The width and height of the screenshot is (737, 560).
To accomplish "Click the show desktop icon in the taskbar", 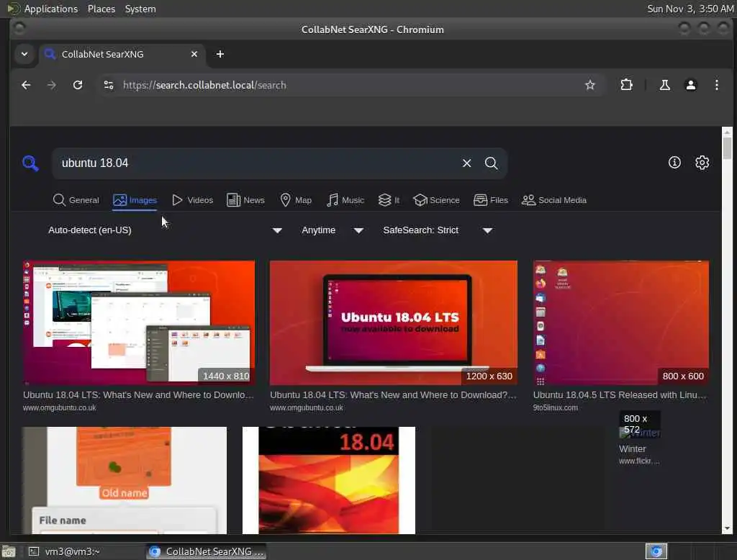I will (9, 551).
